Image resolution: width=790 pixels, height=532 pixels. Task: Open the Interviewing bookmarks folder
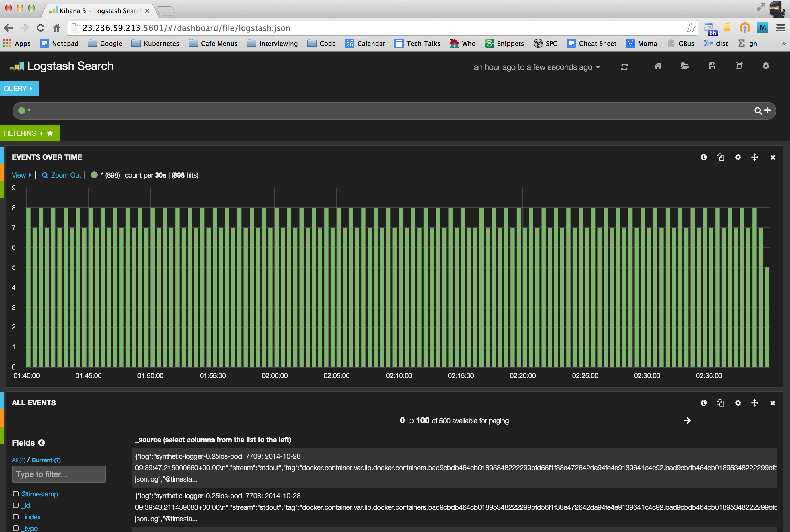[272, 44]
